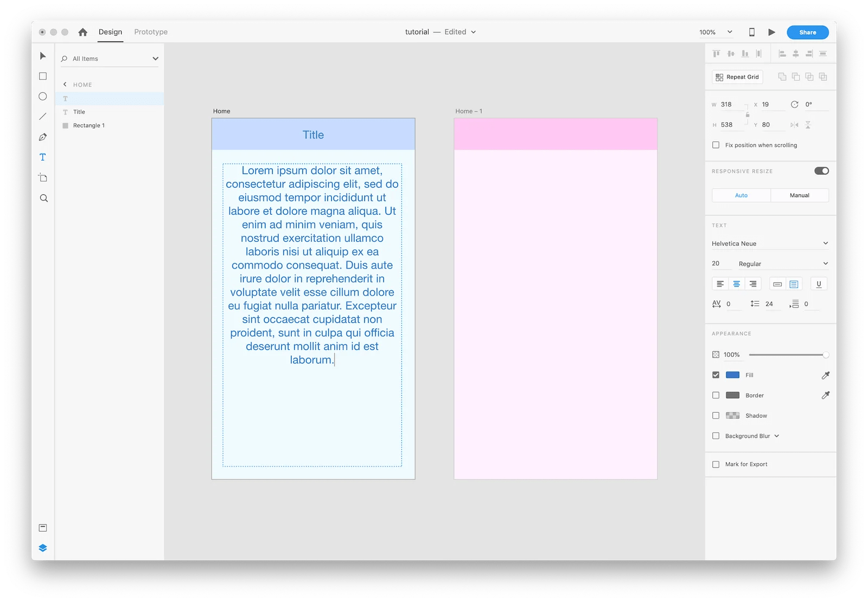This screenshot has height=602, width=868.
Task: Distribute selection vertically
Action: 823,54
